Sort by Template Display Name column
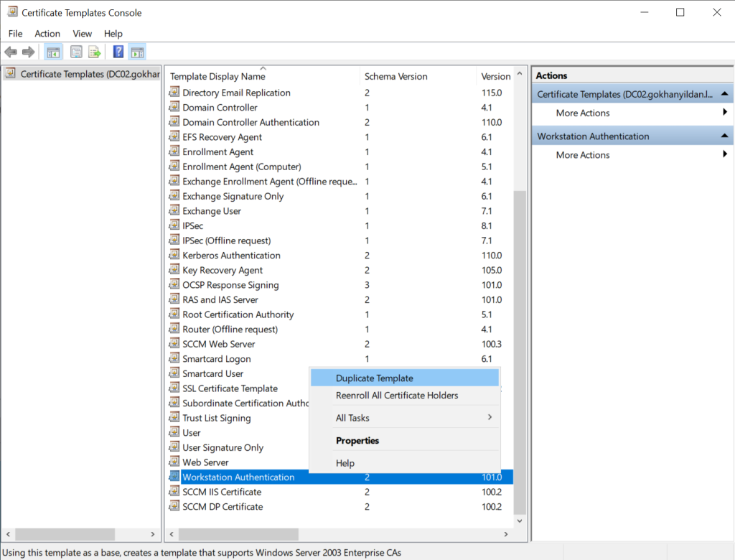The width and height of the screenshot is (735, 560). (263, 76)
